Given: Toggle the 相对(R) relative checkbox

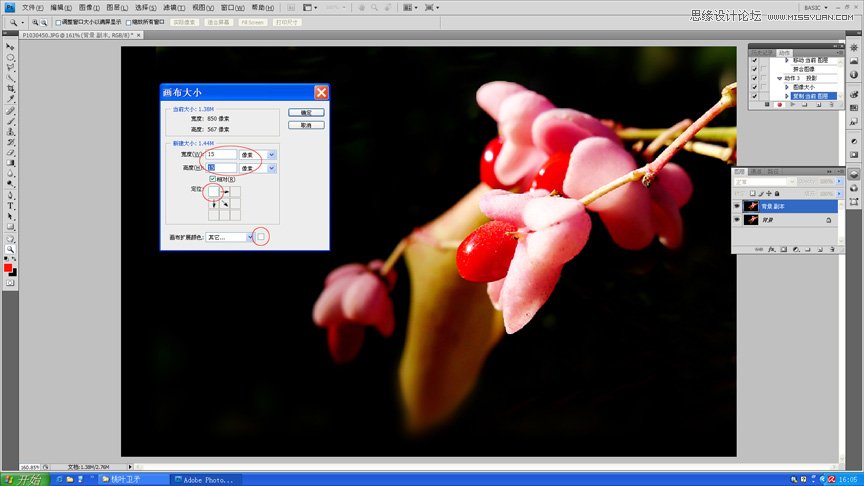Looking at the screenshot, I should coord(212,179).
